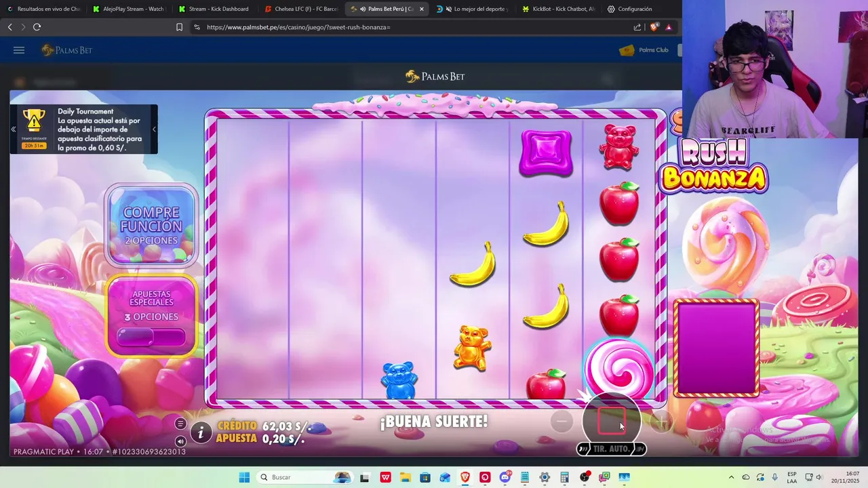This screenshot has width=868, height=488.
Task: Open Outlook from the taskbar
Action: 445,477
